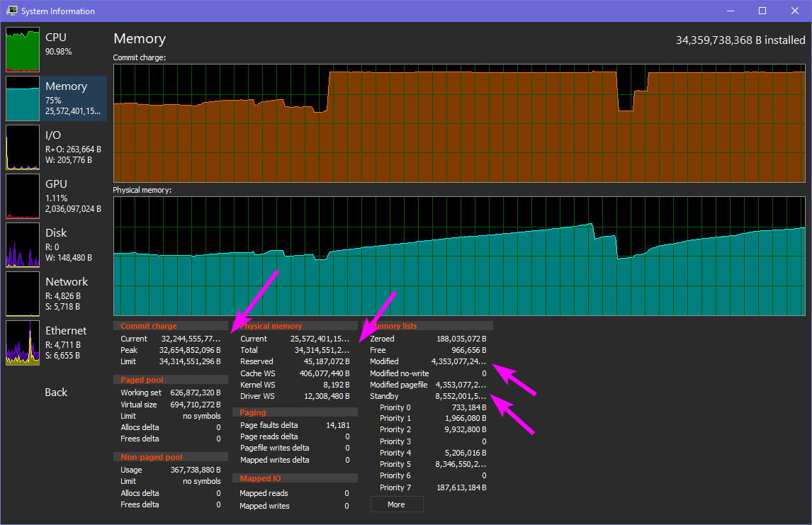The height and width of the screenshot is (525, 812).
Task: Click the Reserved value 45,187,072 B
Action: tap(327, 361)
